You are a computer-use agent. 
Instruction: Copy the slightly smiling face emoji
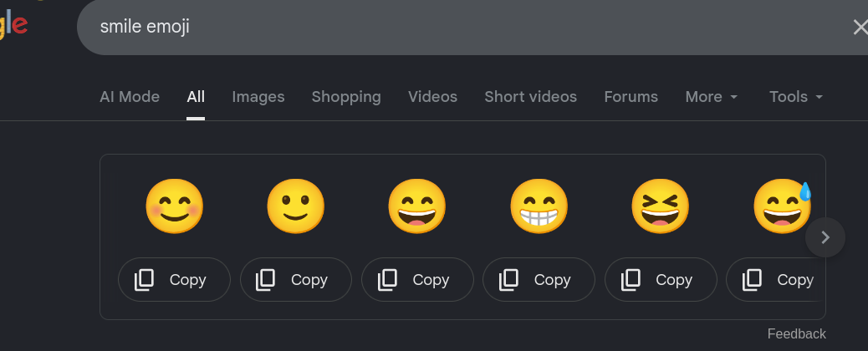[x=296, y=280]
